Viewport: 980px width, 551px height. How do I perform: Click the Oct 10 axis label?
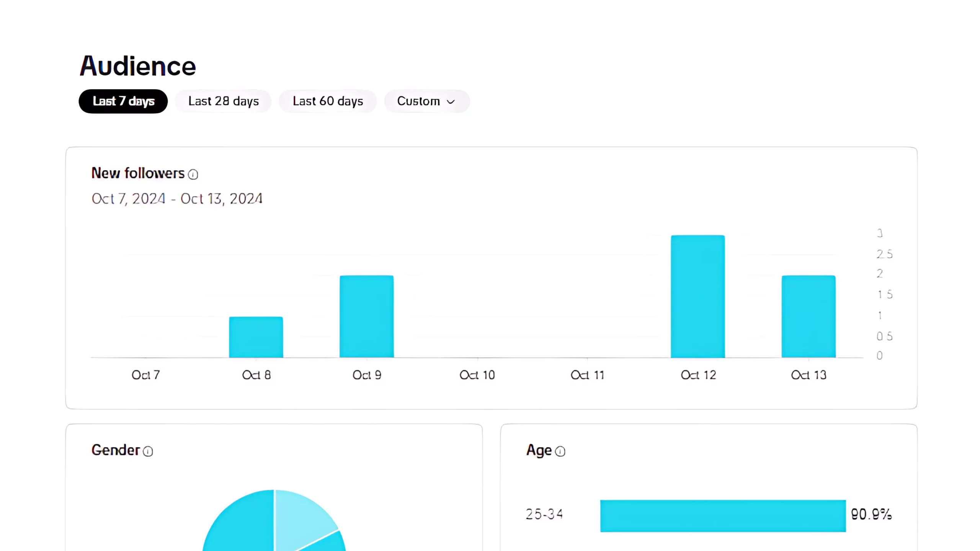[x=477, y=375]
